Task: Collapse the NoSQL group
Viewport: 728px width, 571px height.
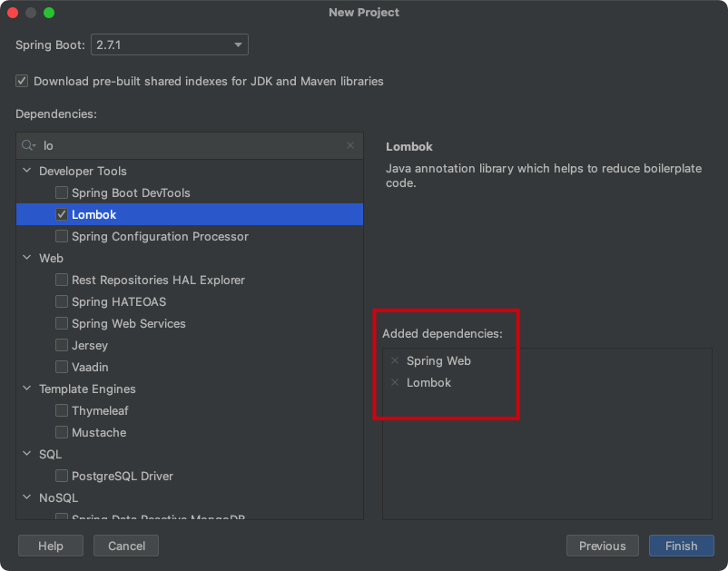Action: coord(27,497)
